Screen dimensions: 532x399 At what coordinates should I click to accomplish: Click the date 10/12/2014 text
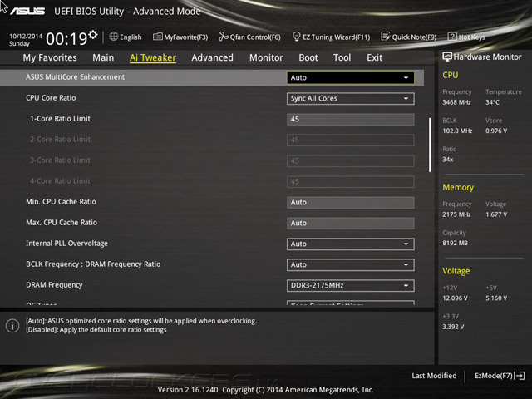[x=26, y=36]
